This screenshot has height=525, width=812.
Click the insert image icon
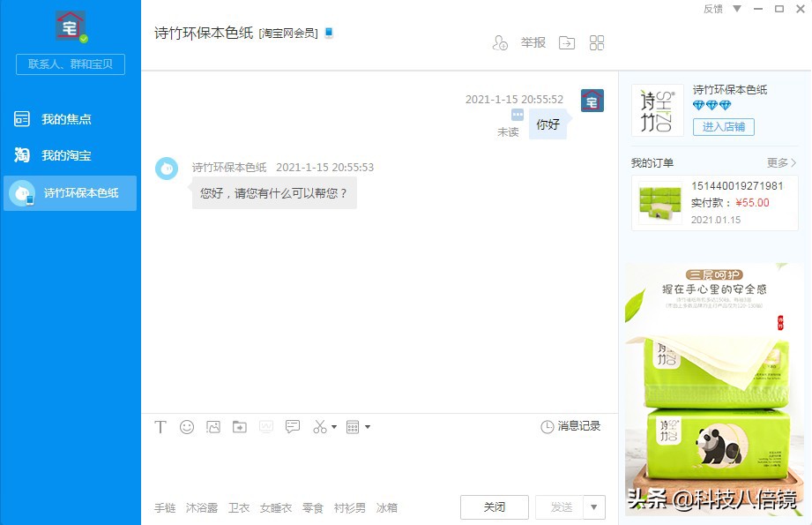pos(213,426)
